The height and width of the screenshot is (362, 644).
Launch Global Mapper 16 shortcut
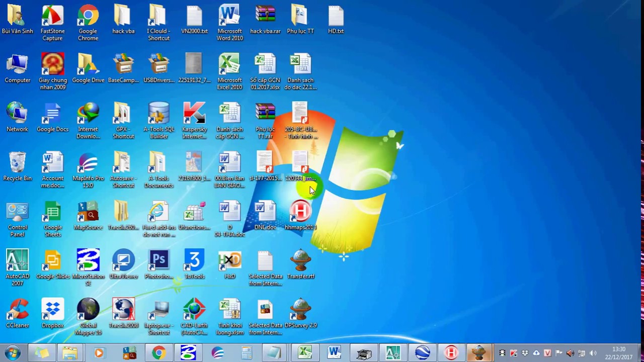point(88,316)
